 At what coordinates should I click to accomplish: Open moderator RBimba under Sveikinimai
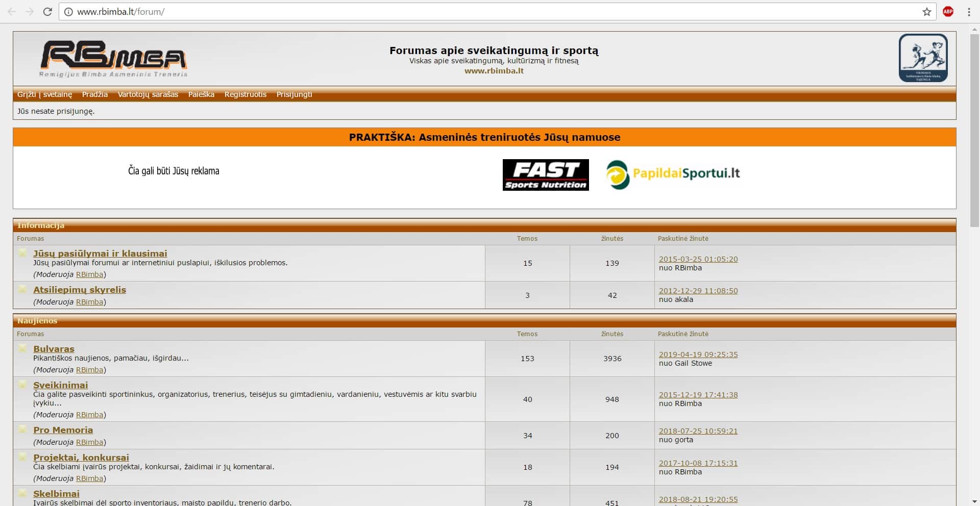click(90, 415)
